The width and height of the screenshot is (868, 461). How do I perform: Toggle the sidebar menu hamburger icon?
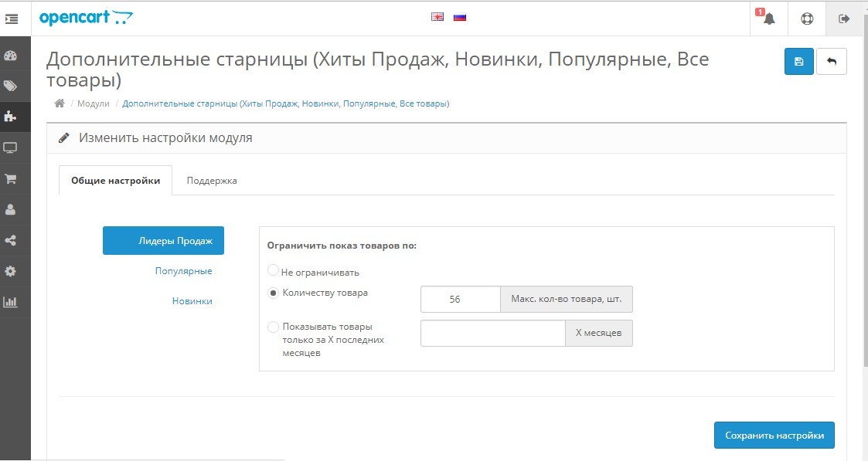tap(11, 19)
